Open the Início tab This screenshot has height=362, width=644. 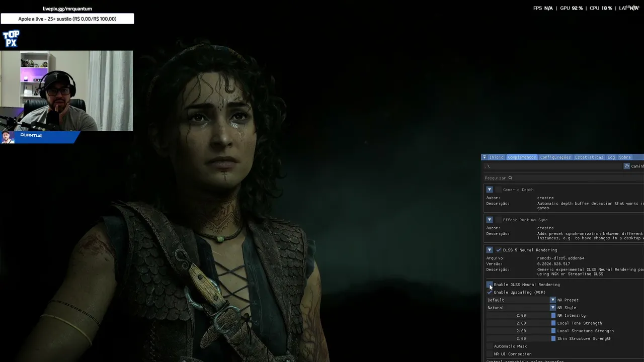pyautogui.click(x=496, y=157)
